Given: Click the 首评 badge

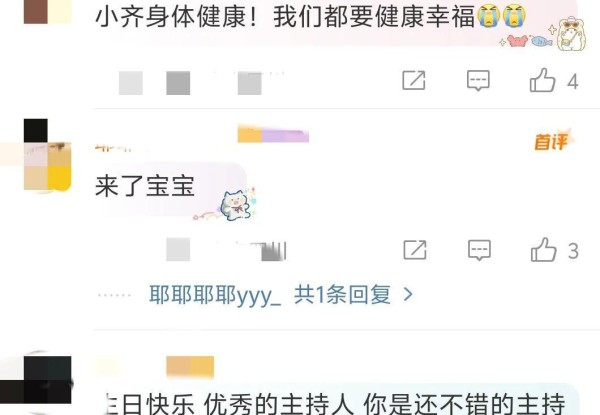Looking at the screenshot, I should (553, 140).
